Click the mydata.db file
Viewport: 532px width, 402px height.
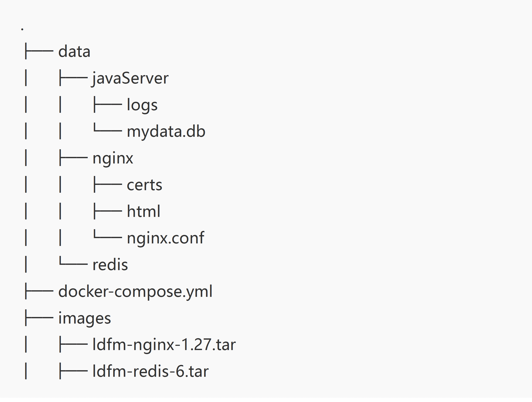[x=166, y=132]
